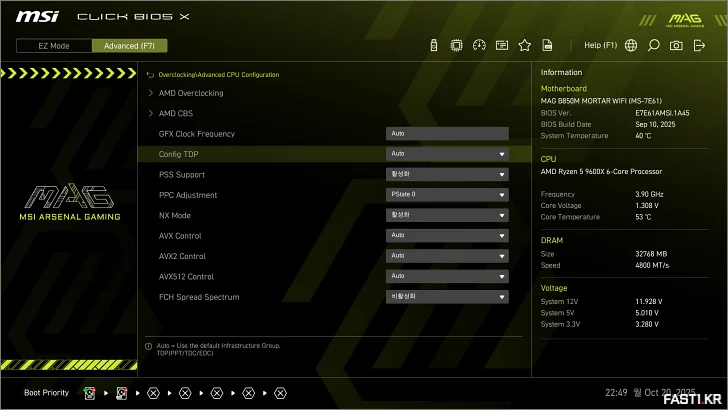The height and width of the screenshot is (410, 728).
Task: Select the AVX512 Control label
Action: click(186, 277)
